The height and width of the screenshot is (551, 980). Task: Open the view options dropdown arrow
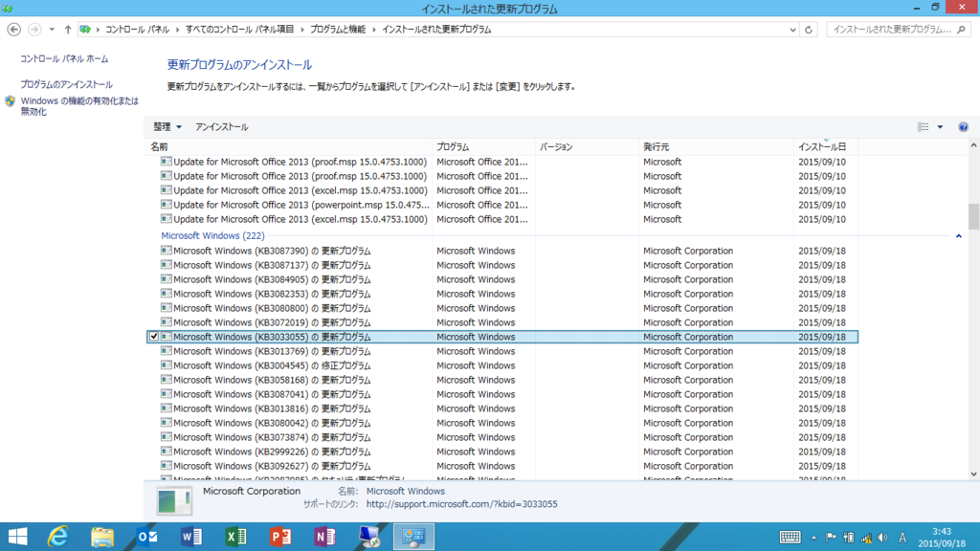tap(940, 127)
